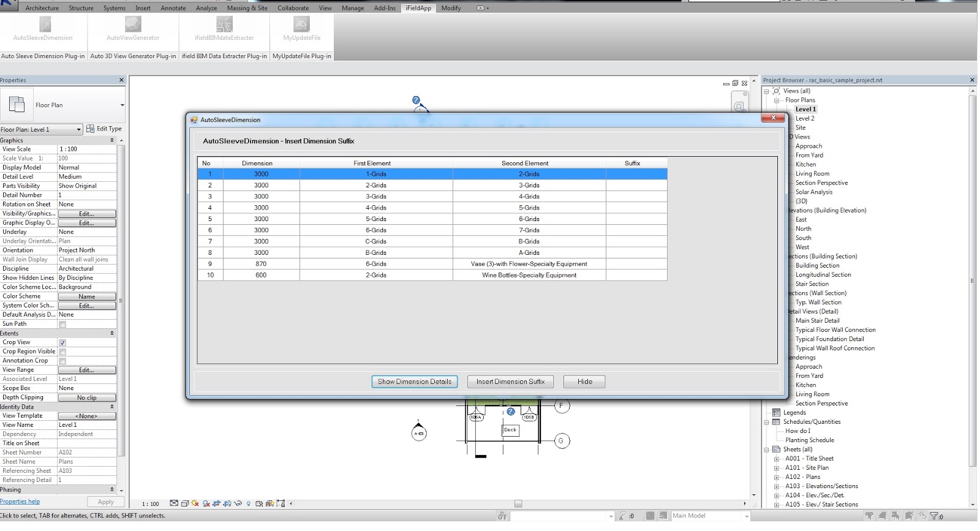980x531 pixels.
Task: Click the reveal hidden elements lightbulb icon
Action: (248, 503)
